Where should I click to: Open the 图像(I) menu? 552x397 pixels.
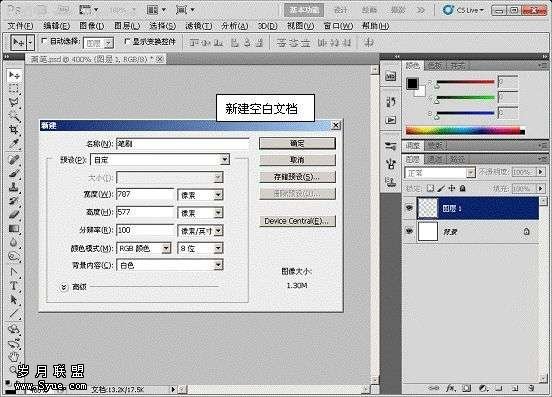92,26
